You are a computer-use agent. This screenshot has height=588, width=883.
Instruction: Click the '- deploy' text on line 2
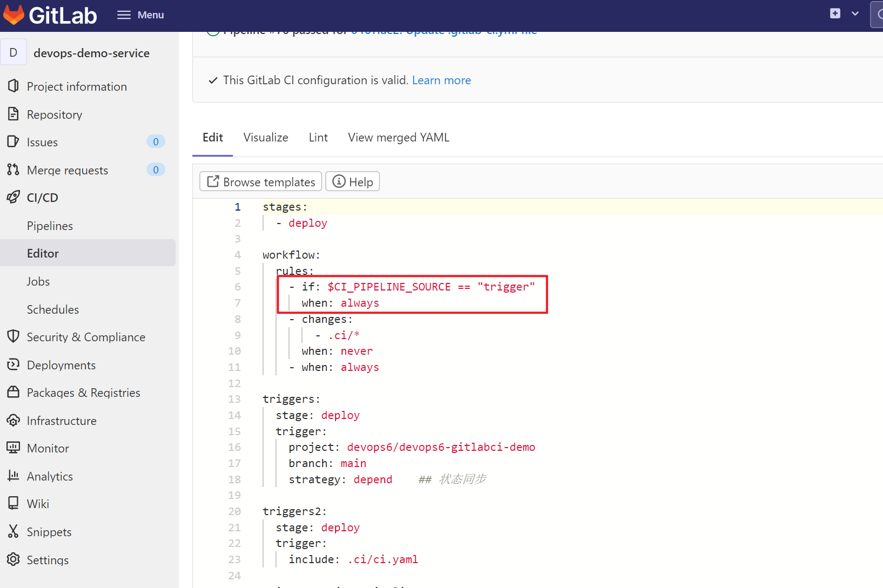click(302, 223)
